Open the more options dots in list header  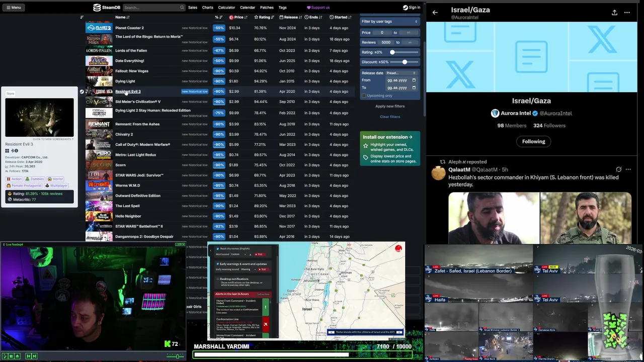(x=627, y=13)
